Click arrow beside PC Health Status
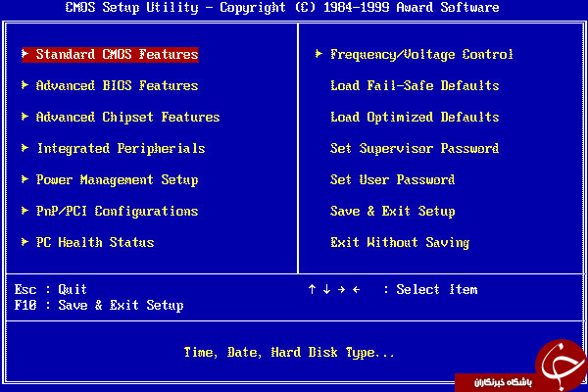This screenshot has height=392, width=588. click(24, 242)
